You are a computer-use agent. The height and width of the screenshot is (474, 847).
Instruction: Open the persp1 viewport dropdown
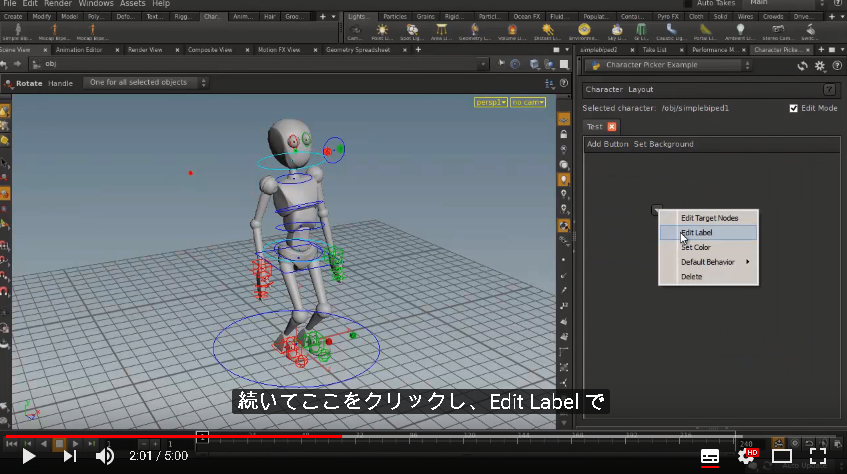tap(490, 102)
